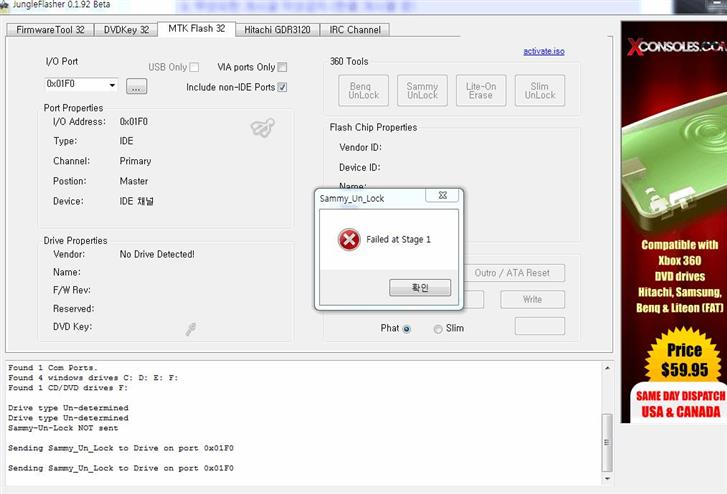Image resolution: width=727 pixels, height=494 pixels.
Task: Click the Write button
Action: click(x=532, y=299)
